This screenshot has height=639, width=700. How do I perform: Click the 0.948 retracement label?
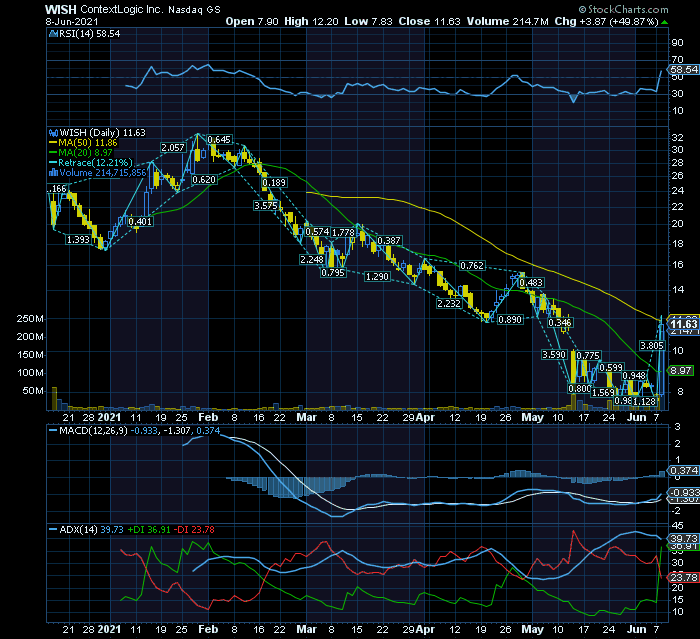pos(634,376)
